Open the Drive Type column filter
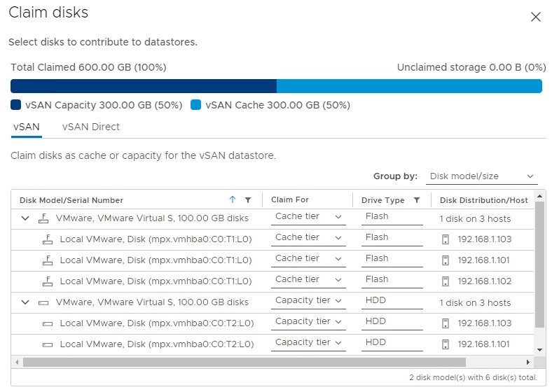This screenshot has height=392, width=552. click(417, 200)
